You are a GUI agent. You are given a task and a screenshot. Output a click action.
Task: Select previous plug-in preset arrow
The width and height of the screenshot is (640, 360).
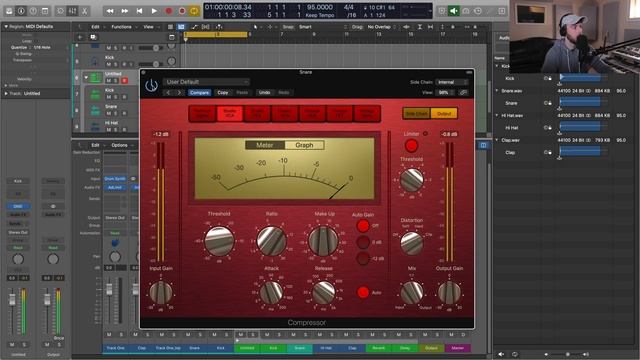[x=168, y=93]
